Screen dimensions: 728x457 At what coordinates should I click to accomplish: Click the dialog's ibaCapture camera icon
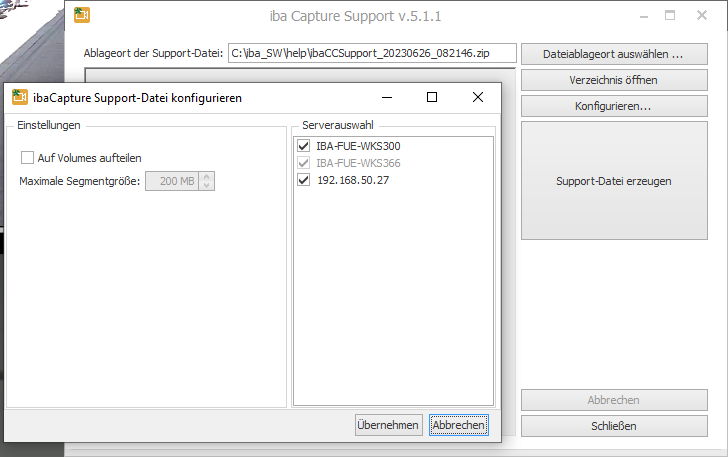point(19,98)
